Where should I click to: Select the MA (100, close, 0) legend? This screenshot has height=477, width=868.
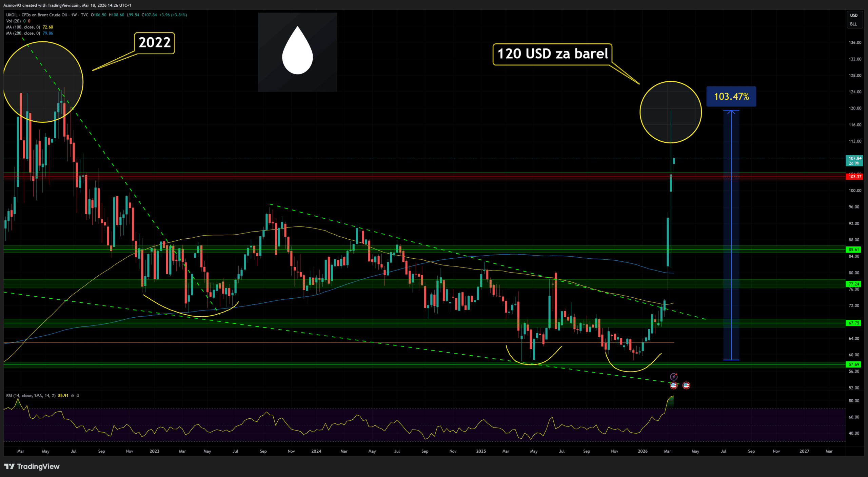pyautogui.click(x=23, y=27)
